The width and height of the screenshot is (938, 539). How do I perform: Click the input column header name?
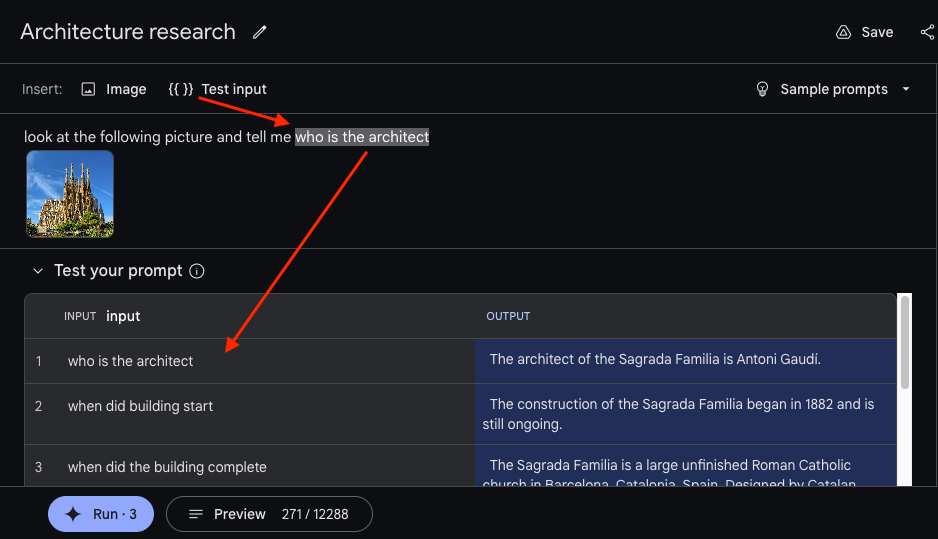(x=123, y=316)
